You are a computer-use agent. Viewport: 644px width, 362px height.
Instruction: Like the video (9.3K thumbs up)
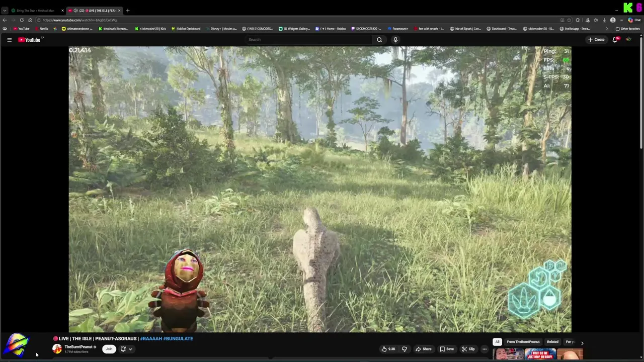click(x=388, y=349)
